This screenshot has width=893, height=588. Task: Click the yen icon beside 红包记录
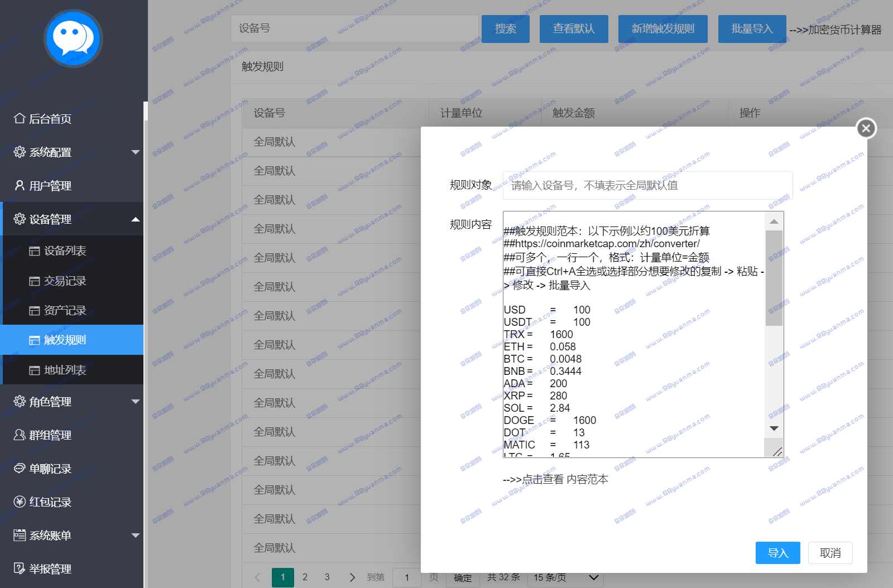[x=20, y=502]
